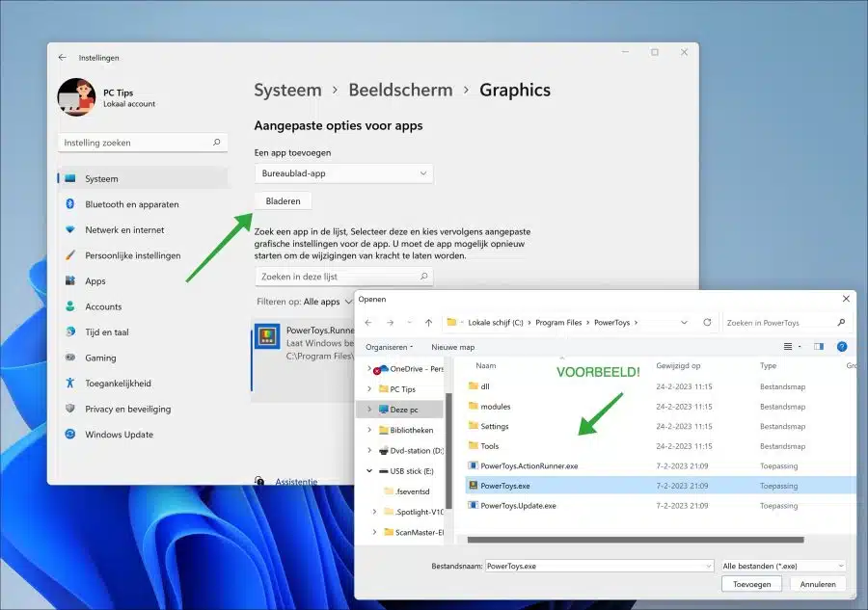Expand the Dvd-station (D:) tree node
The width and height of the screenshot is (868, 610).
click(x=369, y=450)
